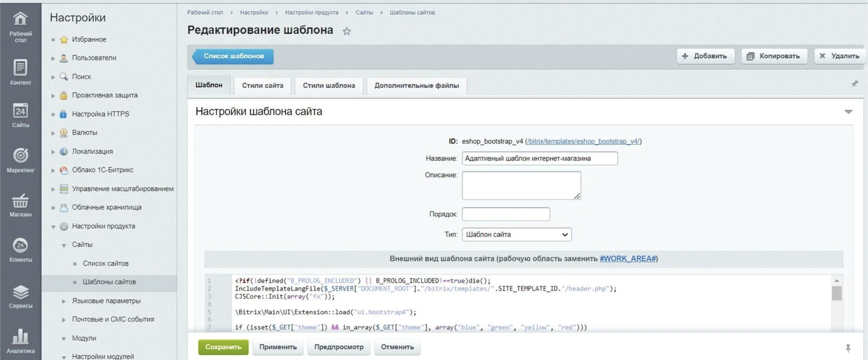Open the eshop_bootstrap_v4 template path link
The image size is (868, 360).
[583, 141]
